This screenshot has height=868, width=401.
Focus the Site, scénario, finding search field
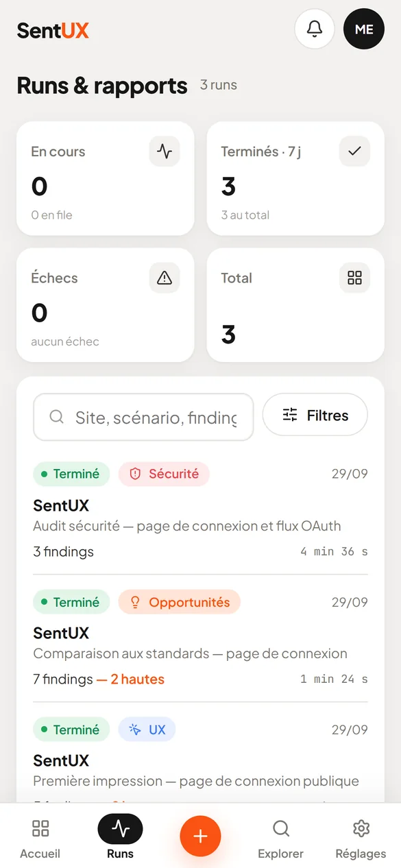pyautogui.click(x=143, y=417)
